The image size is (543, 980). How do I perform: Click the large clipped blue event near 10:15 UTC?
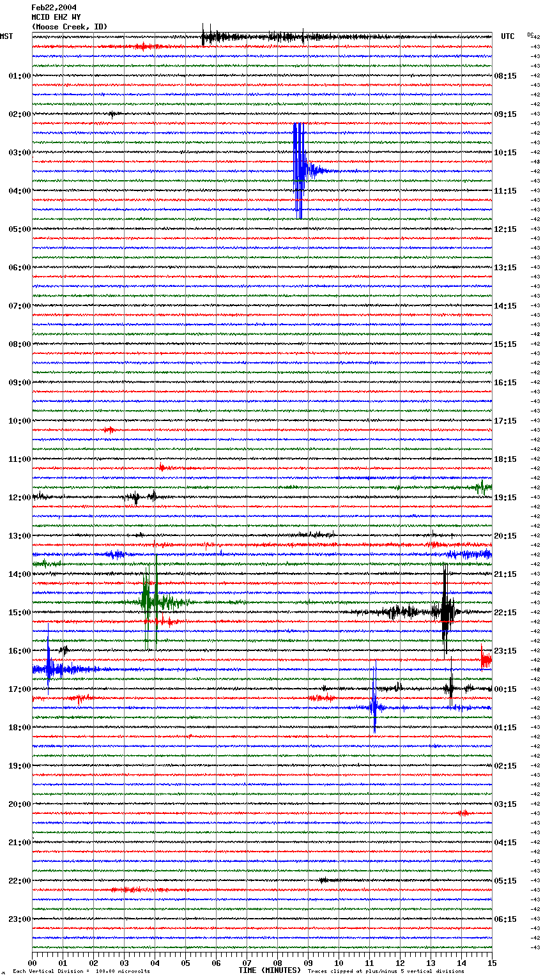pyautogui.click(x=298, y=171)
